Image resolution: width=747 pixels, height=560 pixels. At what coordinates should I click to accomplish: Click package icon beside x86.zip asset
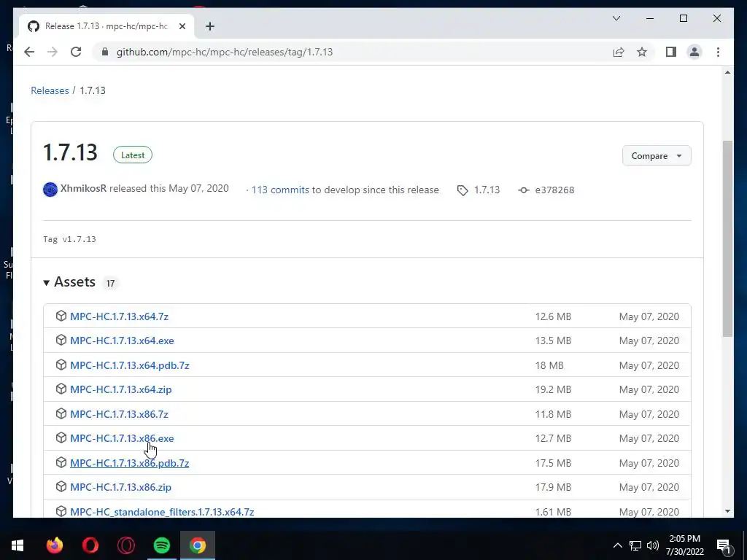(x=61, y=486)
